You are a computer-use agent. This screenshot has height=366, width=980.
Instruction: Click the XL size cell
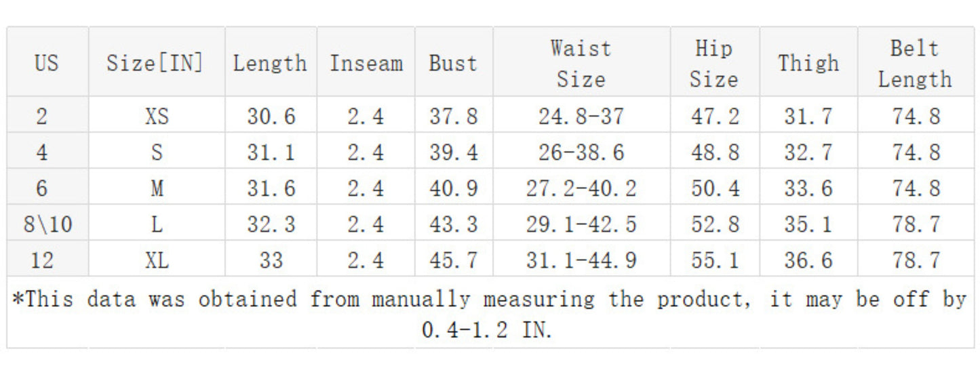click(157, 260)
